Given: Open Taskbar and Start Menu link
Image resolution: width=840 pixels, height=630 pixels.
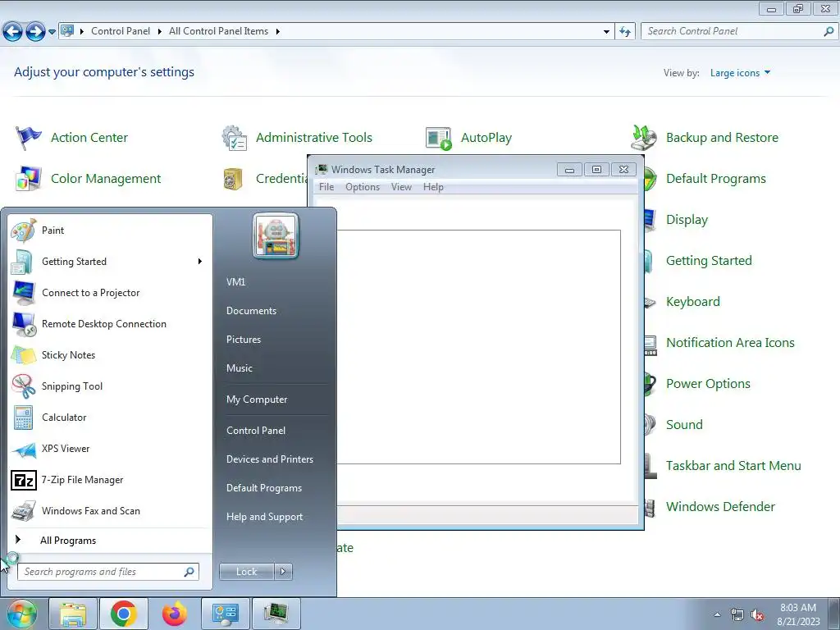Looking at the screenshot, I should point(733,466).
